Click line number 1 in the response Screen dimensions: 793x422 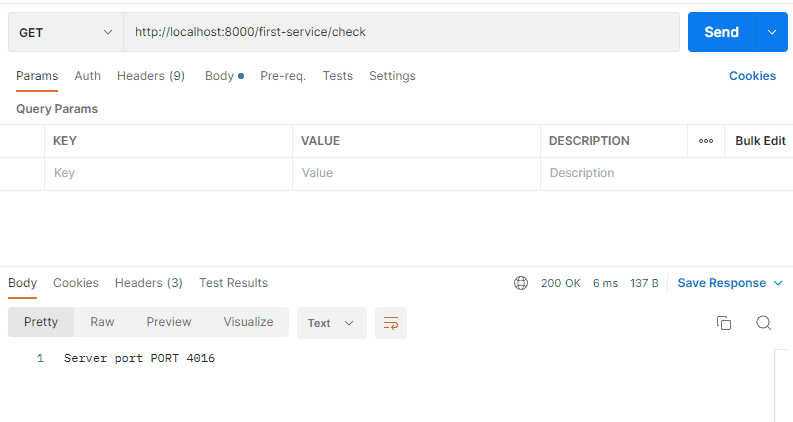[x=40, y=358]
